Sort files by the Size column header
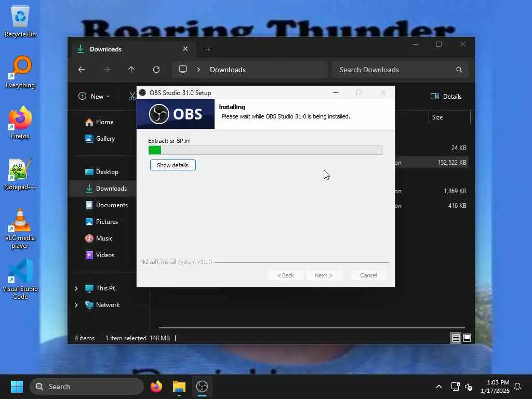 [x=449, y=117]
